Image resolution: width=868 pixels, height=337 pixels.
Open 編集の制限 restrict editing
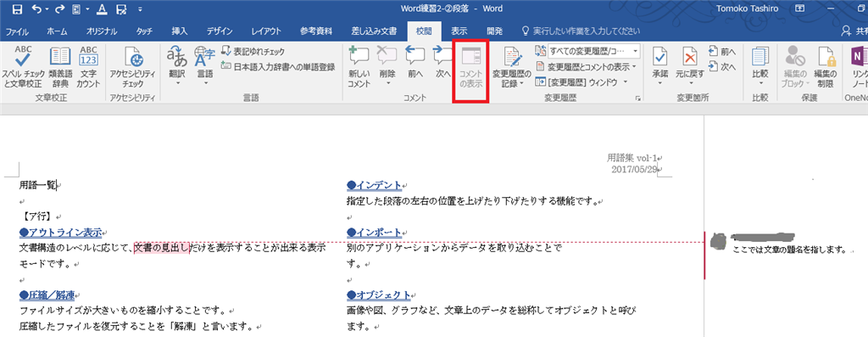825,66
